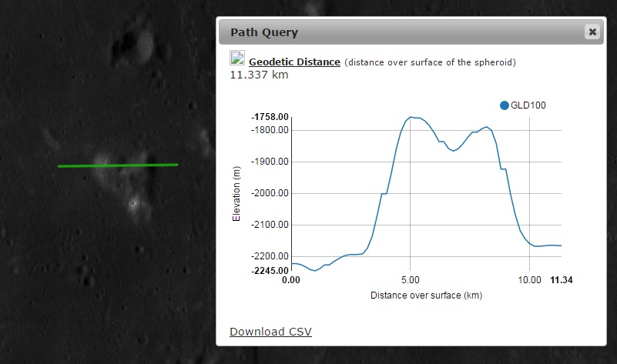Image resolution: width=617 pixels, height=364 pixels.
Task: Click the -2100.00 y-axis tick label
Action: pos(270,225)
